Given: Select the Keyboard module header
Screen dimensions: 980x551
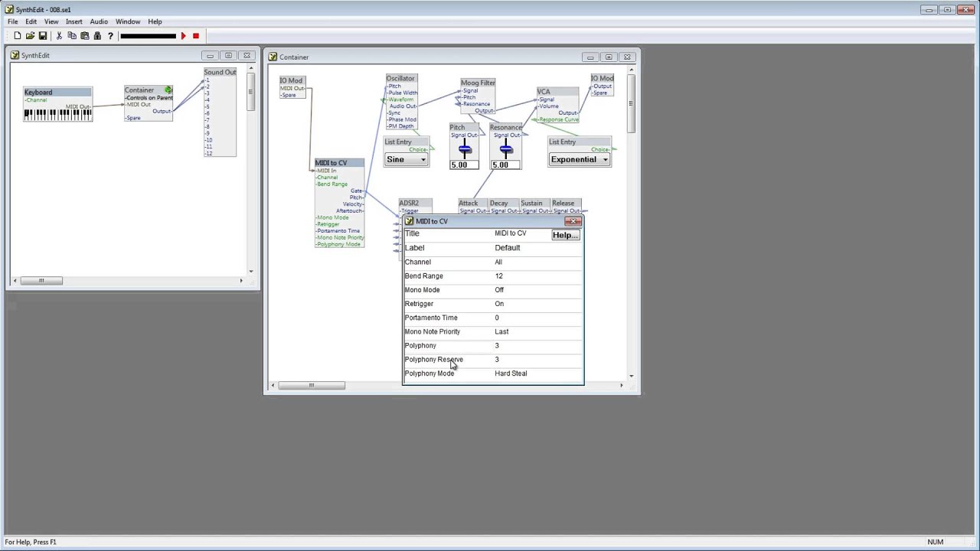Looking at the screenshot, I should 57,93.
